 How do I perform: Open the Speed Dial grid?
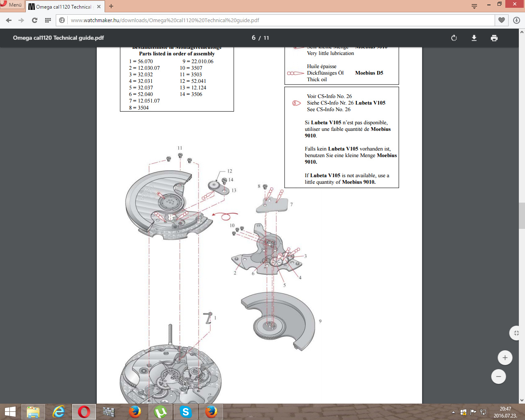click(x=48, y=20)
